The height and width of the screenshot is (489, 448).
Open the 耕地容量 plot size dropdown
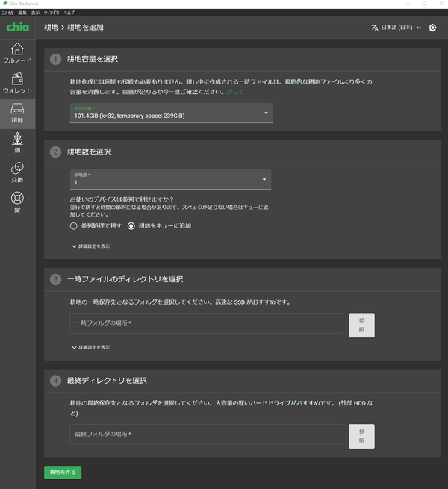172,113
